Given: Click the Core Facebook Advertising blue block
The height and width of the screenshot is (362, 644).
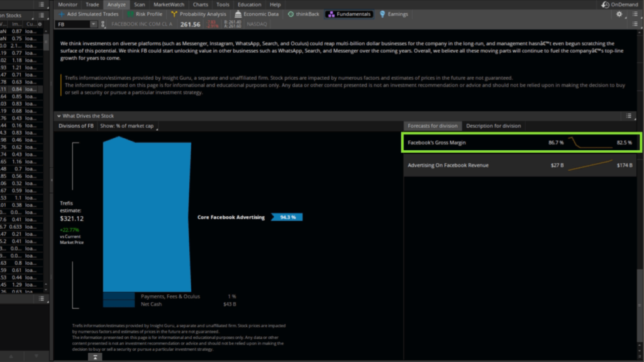Looking at the screenshot, I should tap(147, 214).
